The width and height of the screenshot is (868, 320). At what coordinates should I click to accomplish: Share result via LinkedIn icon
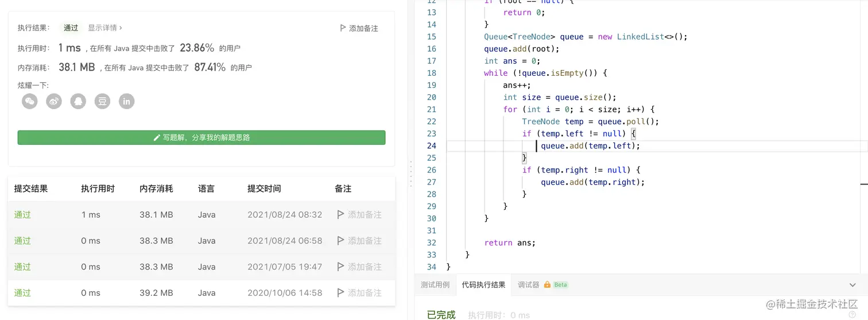pyautogui.click(x=126, y=101)
